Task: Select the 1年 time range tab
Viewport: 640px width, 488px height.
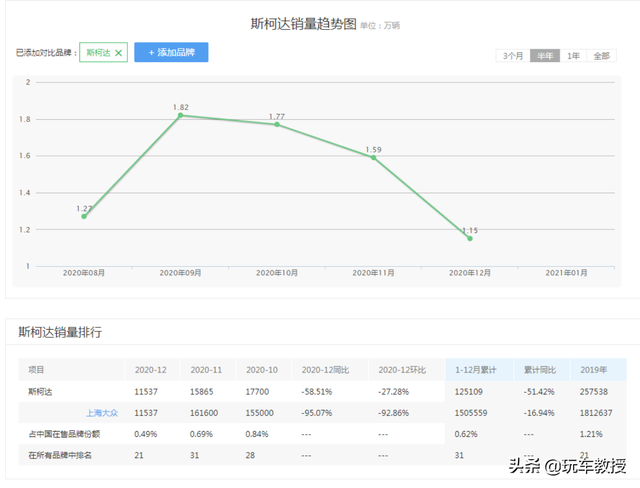Action: pyautogui.click(x=573, y=56)
